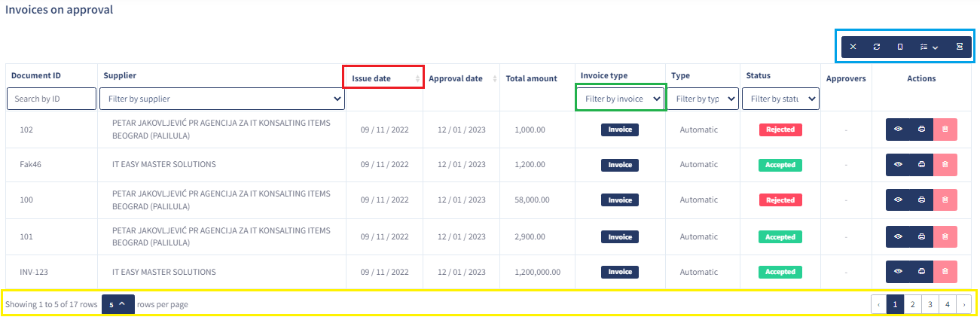Image resolution: width=980 pixels, height=317 pixels.
Task: Delete invoice 100
Action: [x=945, y=200]
